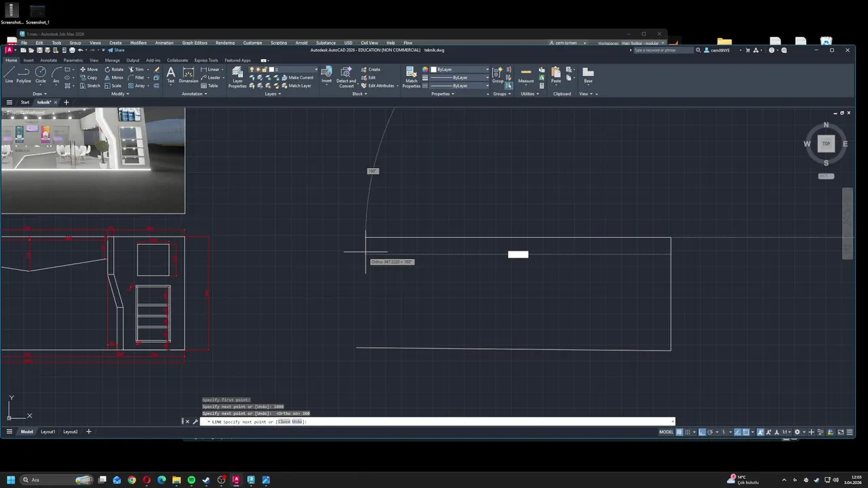Toggle object snap tracking
The height and width of the screenshot is (488, 868).
pos(738,432)
